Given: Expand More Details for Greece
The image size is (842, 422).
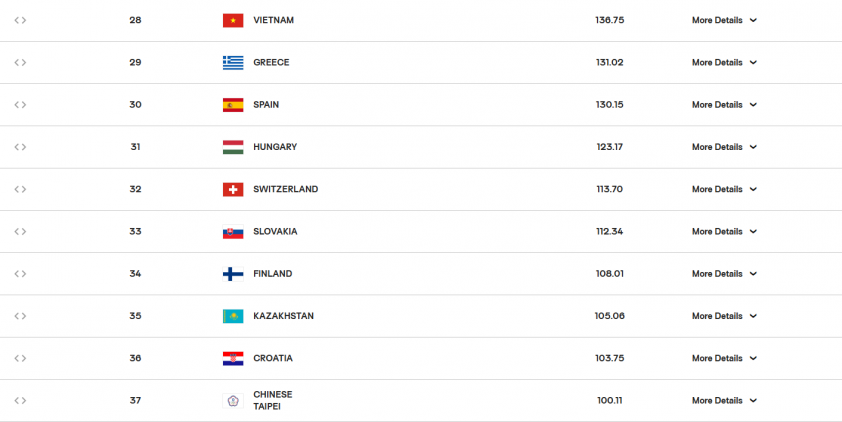Looking at the screenshot, I should tap(724, 62).
